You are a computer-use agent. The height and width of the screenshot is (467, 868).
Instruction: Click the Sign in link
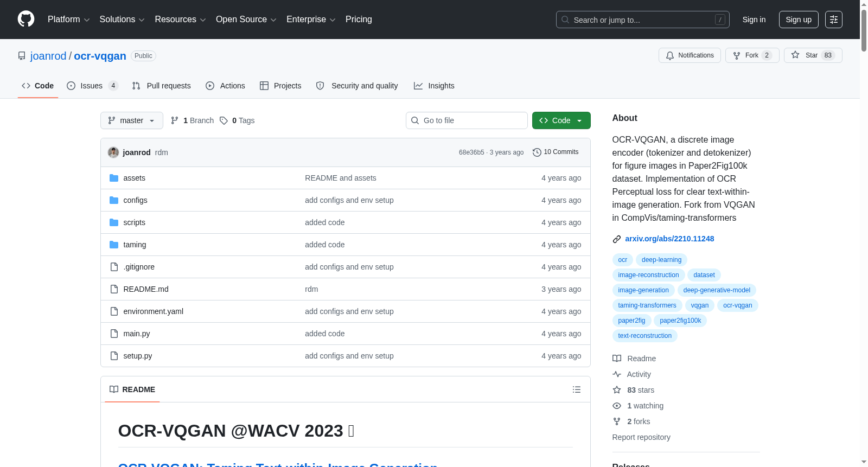click(754, 20)
